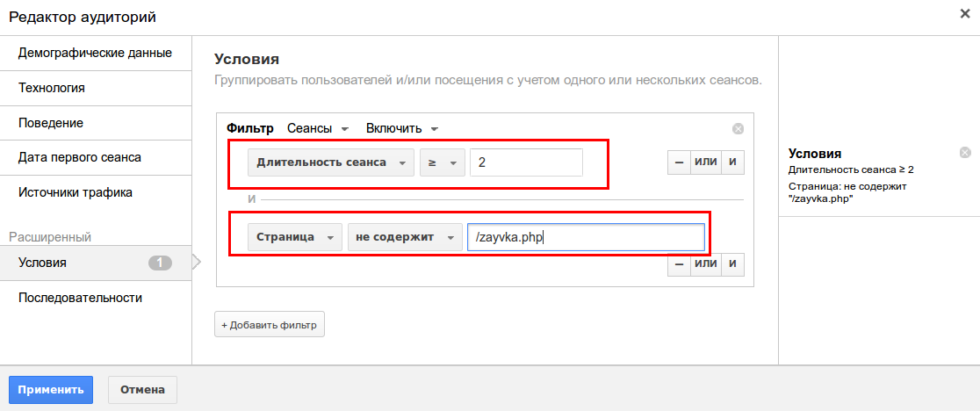Expand the Длительность сеанса dimension dropdown

330,162
